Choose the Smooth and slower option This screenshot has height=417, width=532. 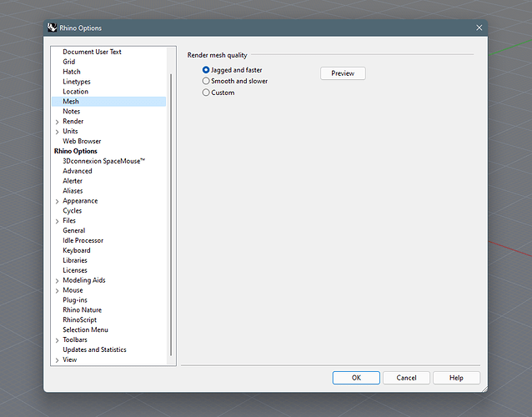206,81
